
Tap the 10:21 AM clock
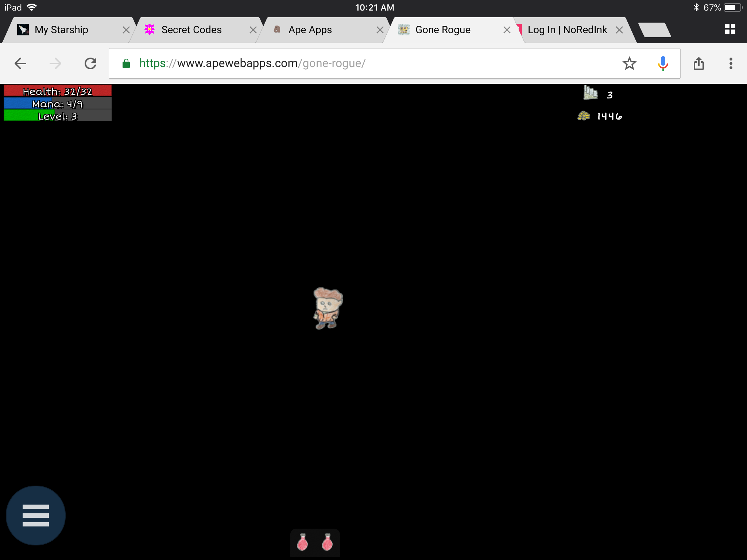pos(375,7)
